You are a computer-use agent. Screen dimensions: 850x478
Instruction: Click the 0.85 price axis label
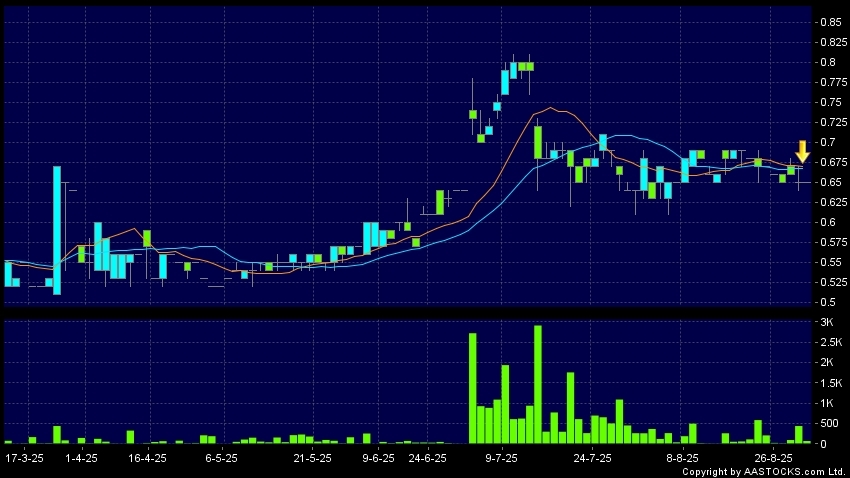[830, 22]
